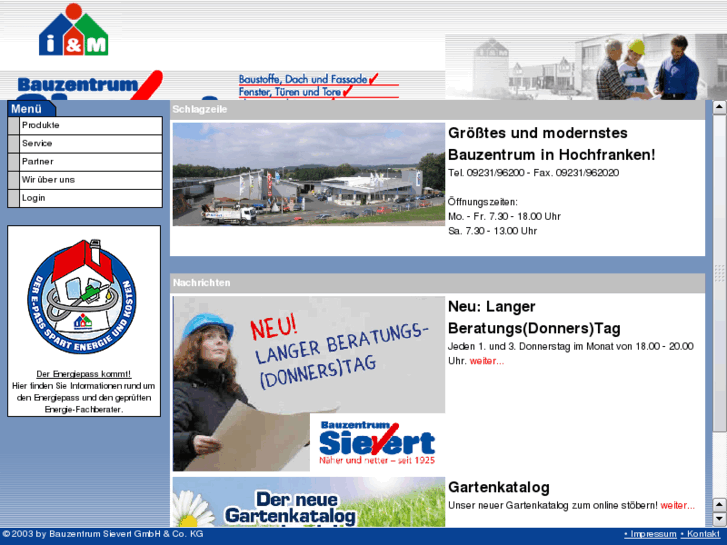Click the scroll-up arrow at scrollbar top
The height and width of the screenshot is (545, 727).
[719, 108]
